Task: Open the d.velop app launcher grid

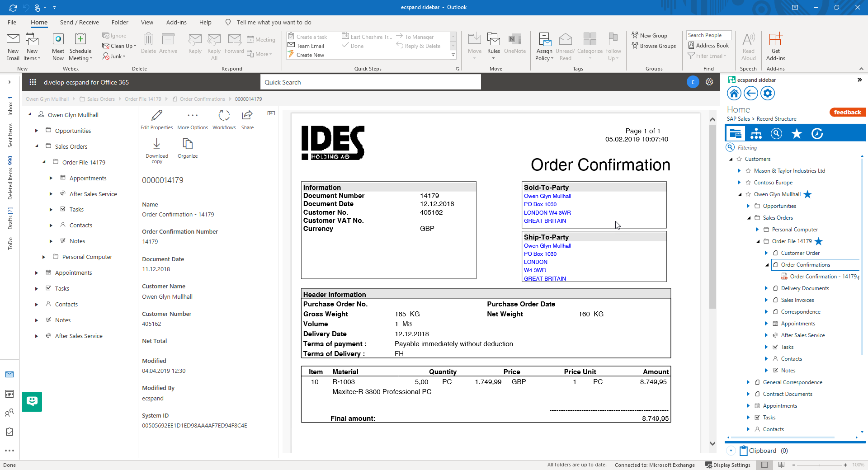Action: click(x=33, y=82)
